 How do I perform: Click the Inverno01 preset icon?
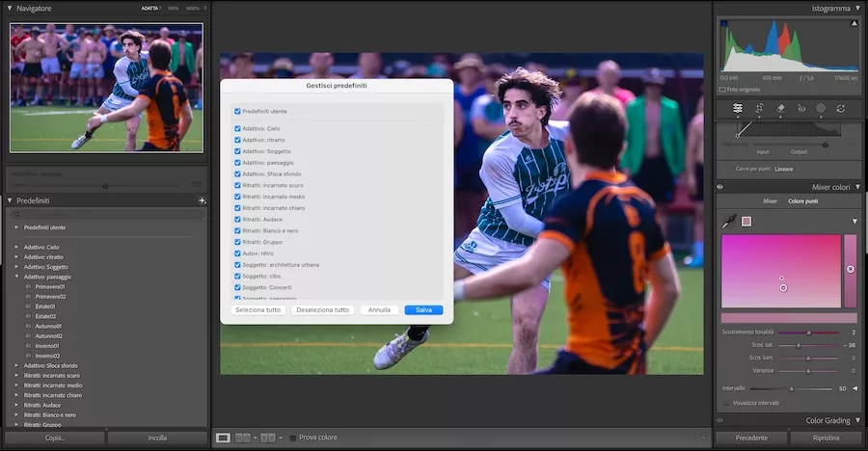tap(28, 346)
